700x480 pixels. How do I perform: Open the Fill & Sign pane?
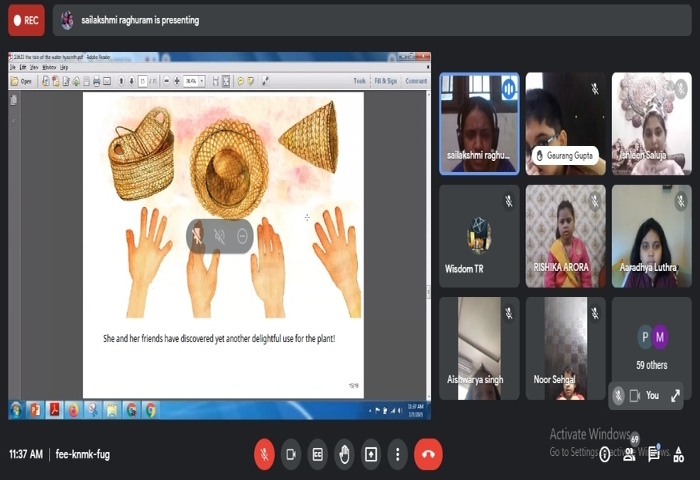385,81
